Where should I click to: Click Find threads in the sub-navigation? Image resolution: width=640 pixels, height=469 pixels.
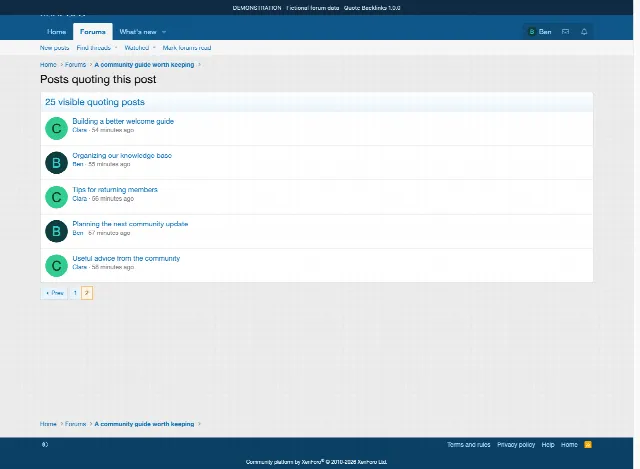[x=93, y=48]
